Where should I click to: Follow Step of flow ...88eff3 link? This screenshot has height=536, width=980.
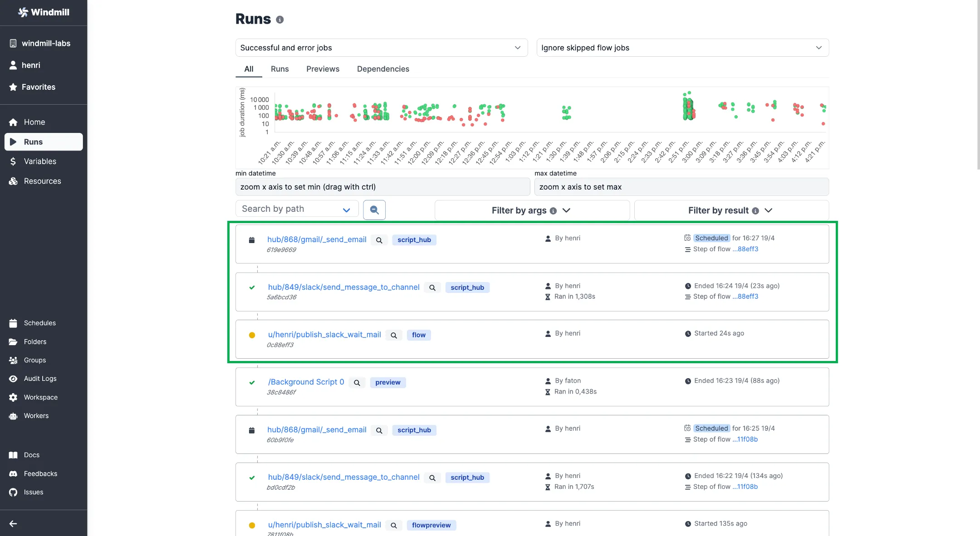[747, 249]
